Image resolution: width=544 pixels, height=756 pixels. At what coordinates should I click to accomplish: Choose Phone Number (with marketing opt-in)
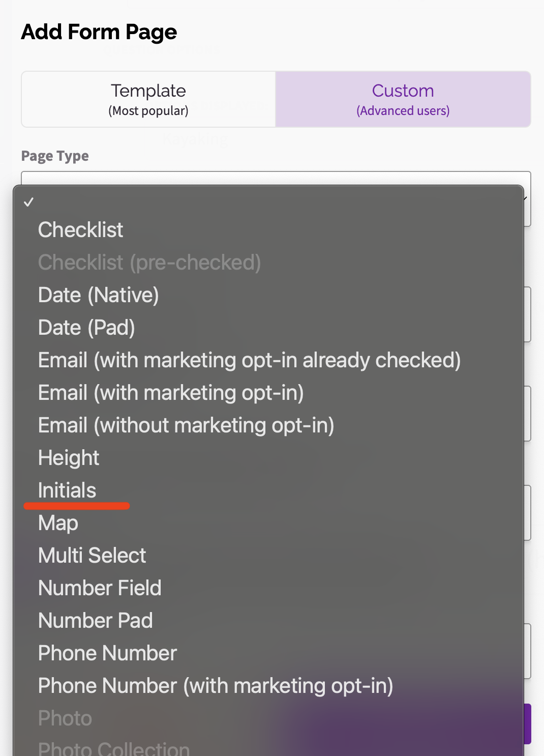tap(216, 686)
